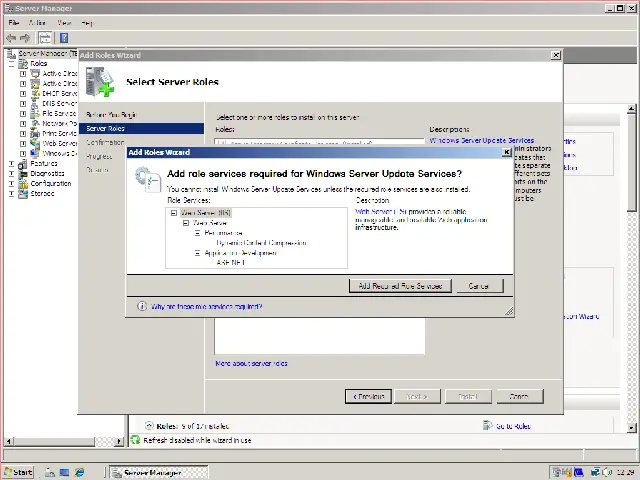Expand the Diagnostics tree node
This screenshot has height=480, width=640.
click(11, 173)
